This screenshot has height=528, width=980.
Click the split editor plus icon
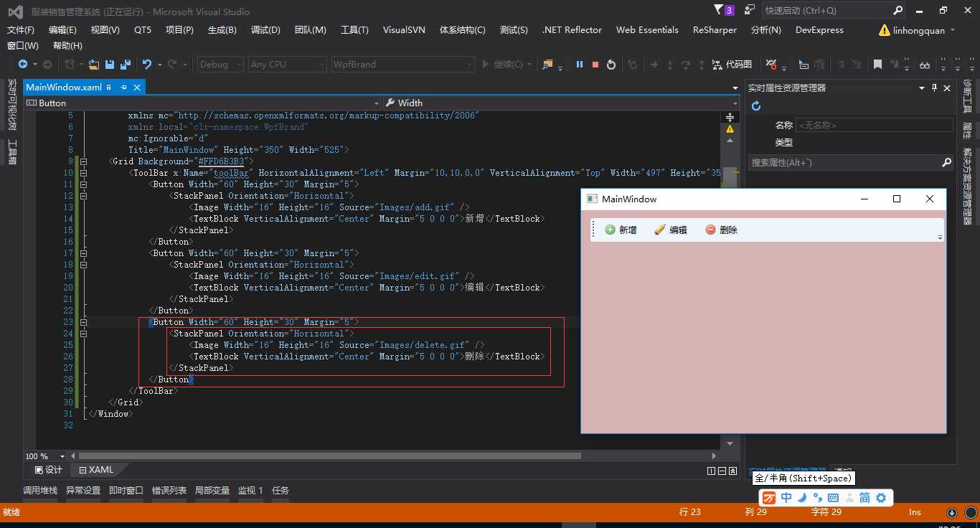tap(730, 117)
